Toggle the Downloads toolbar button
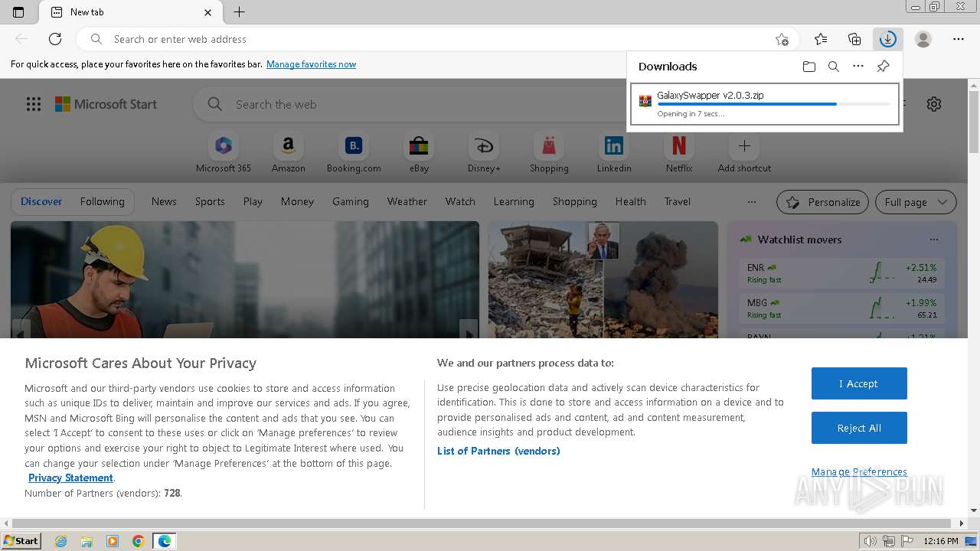Viewport: 980px width, 551px height. [888, 39]
